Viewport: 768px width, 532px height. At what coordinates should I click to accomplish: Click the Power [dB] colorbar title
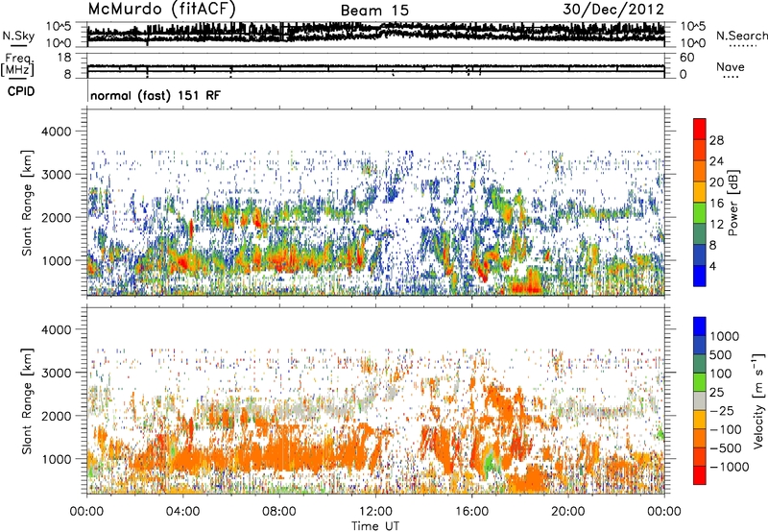(x=733, y=203)
